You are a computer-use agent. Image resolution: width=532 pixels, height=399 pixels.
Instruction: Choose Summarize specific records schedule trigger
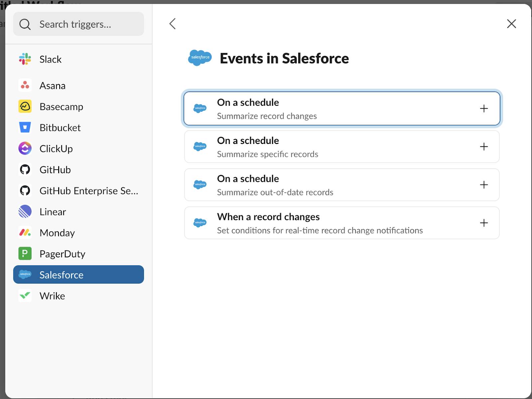[342, 147]
